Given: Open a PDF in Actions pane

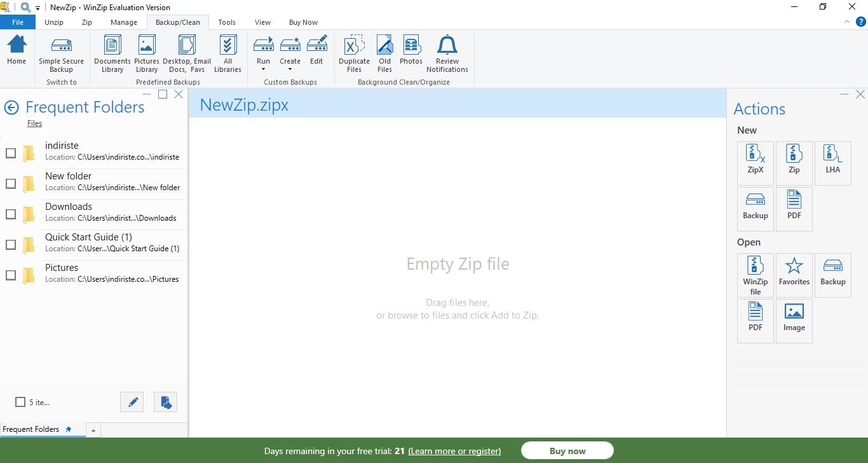Looking at the screenshot, I should click(x=756, y=321).
